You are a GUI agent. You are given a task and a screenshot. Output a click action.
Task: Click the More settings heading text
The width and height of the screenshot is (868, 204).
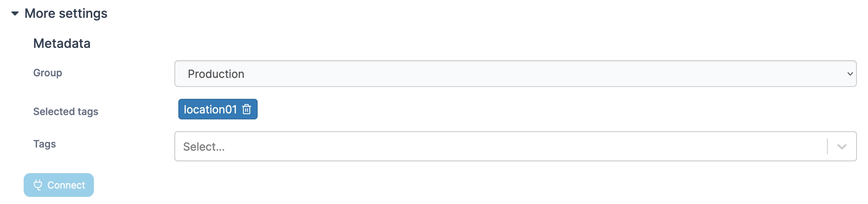[66, 13]
